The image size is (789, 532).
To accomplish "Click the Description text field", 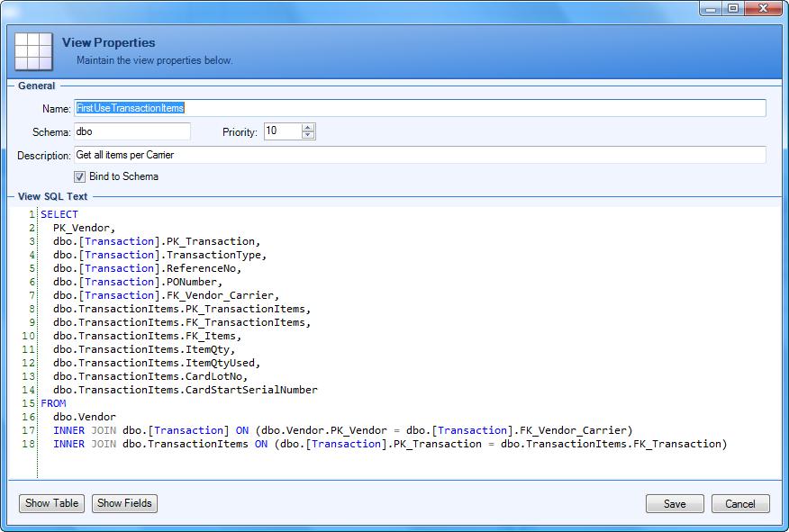I will (419, 155).
